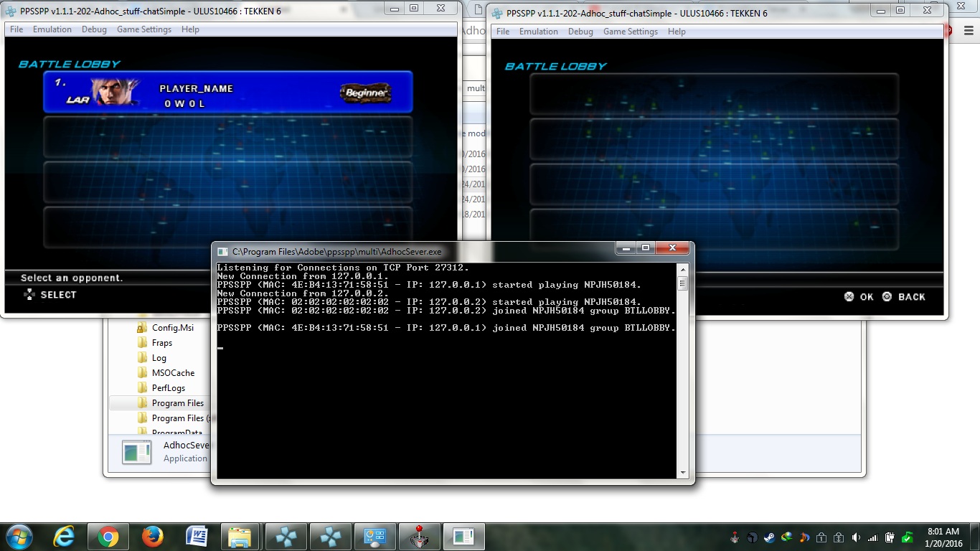
Task: Select the Fraps folder in Explorer
Action: (162, 343)
